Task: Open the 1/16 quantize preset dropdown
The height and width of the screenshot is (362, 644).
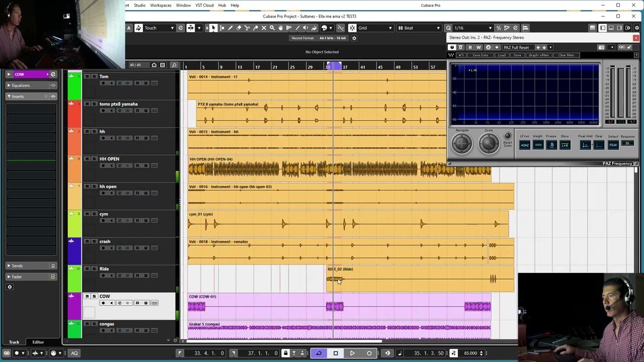Action: coord(473,28)
